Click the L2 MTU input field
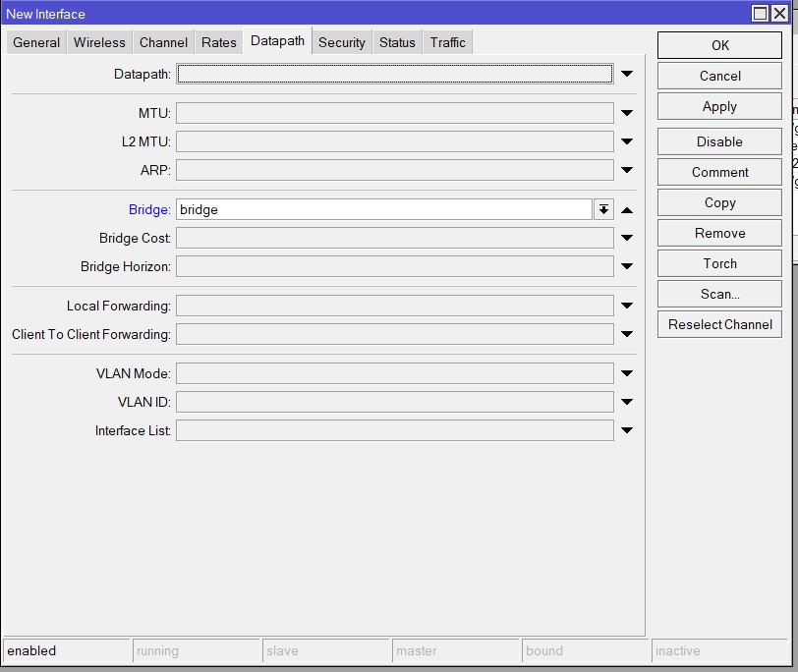Image resolution: width=798 pixels, height=672 pixels. (x=395, y=141)
